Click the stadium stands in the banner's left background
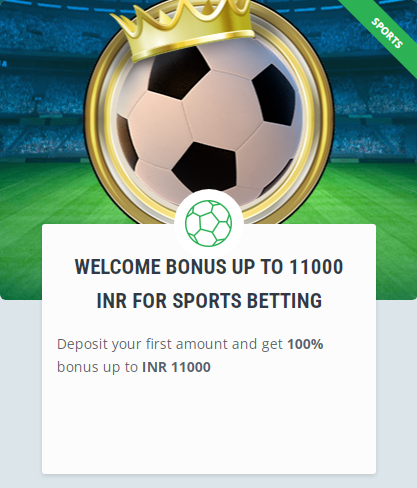 [42, 83]
